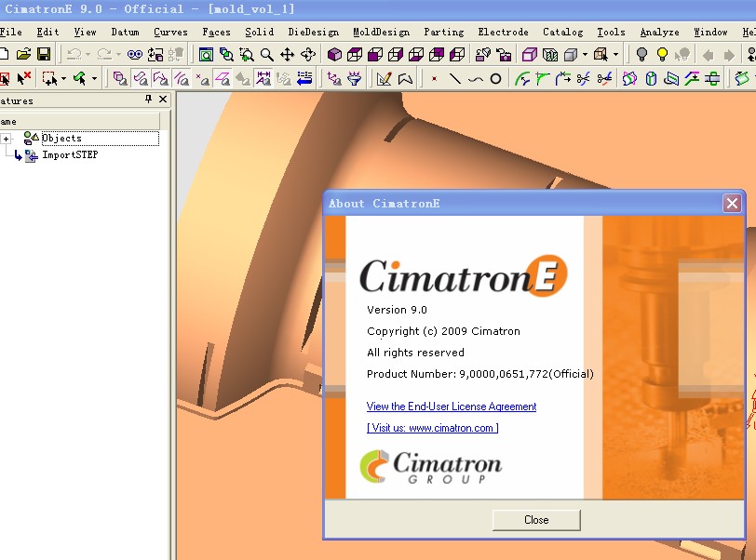
Task: Open the Undo history dropdown arrow
Action: click(88, 55)
